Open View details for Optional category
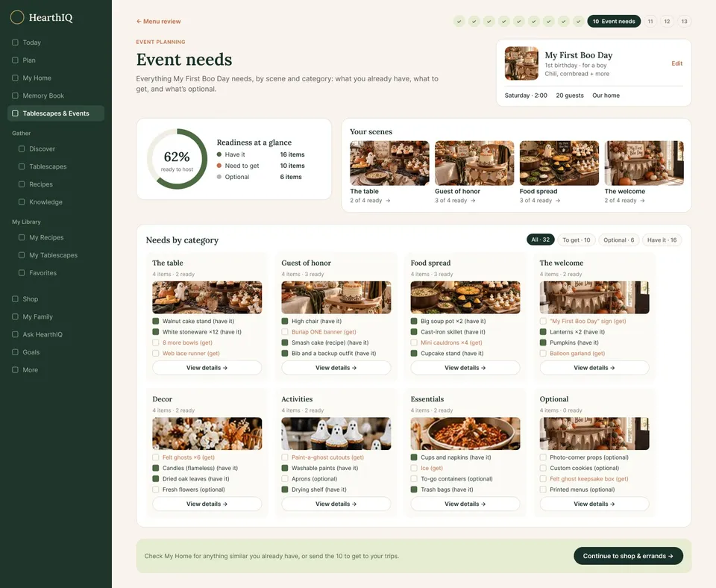 594,504
